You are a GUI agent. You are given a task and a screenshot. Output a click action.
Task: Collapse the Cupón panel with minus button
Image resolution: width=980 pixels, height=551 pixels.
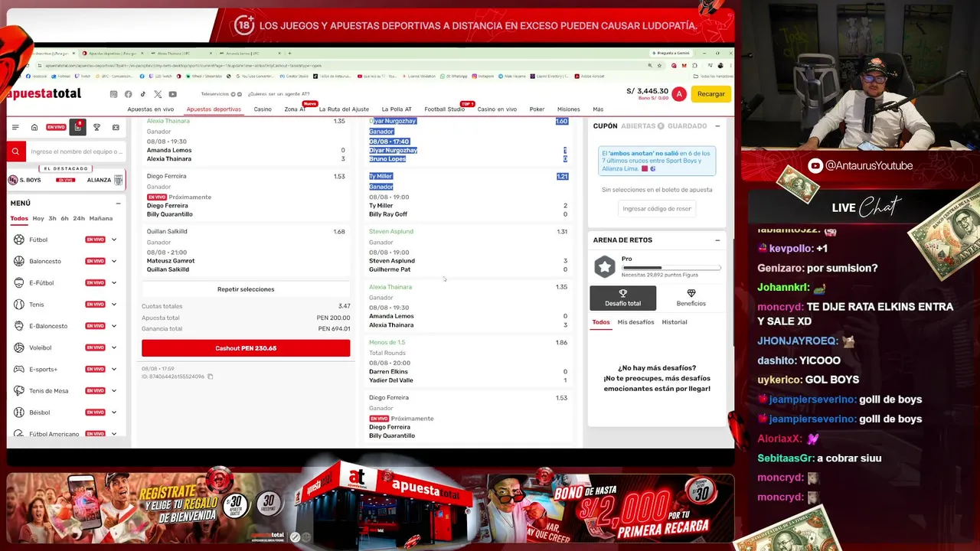click(x=717, y=126)
